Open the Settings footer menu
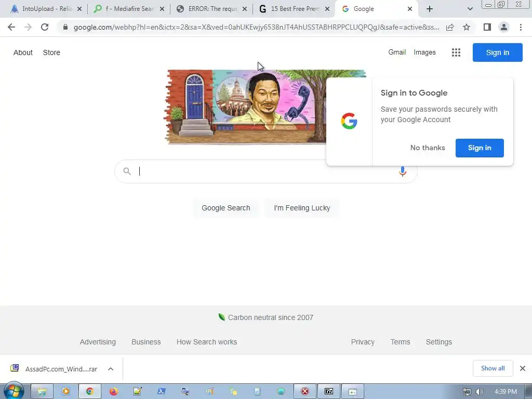Viewport: 532px width, 399px height. pos(438,342)
